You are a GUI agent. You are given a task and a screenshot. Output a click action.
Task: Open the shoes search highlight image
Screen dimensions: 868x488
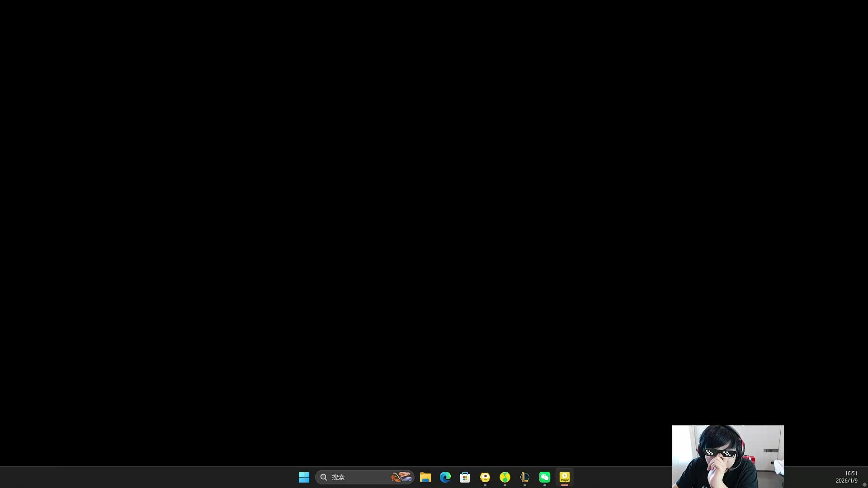pos(401,477)
